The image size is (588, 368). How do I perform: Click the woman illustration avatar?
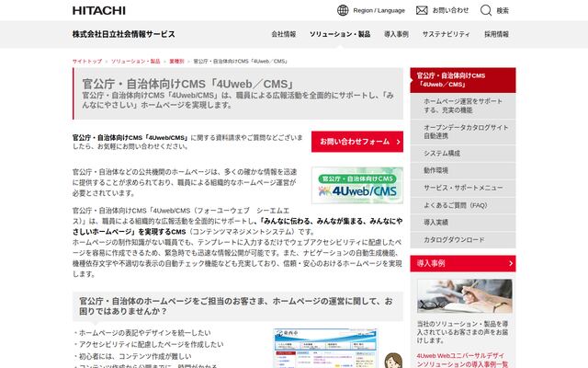[393, 361]
